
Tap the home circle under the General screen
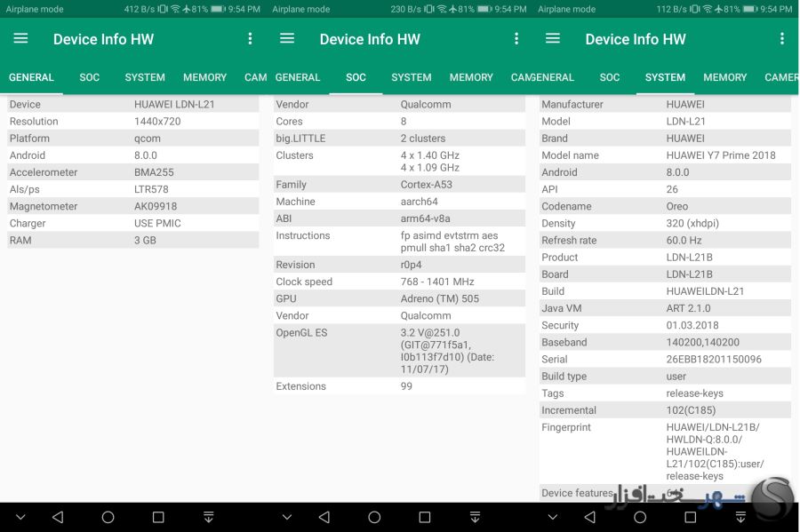pyautogui.click(x=108, y=517)
